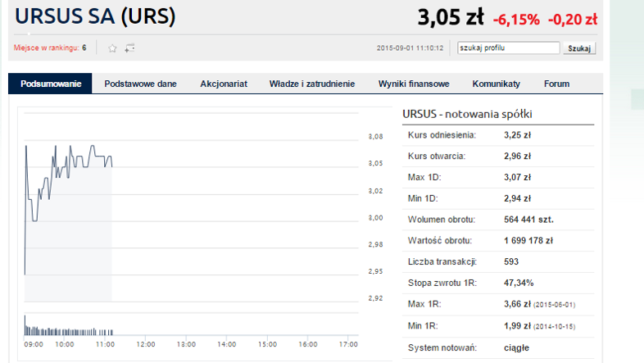The width and height of the screenshot is (644, 363).
Task: Click Wartość obrotu value 1 699 178 zł
Action: pos(528,241)
